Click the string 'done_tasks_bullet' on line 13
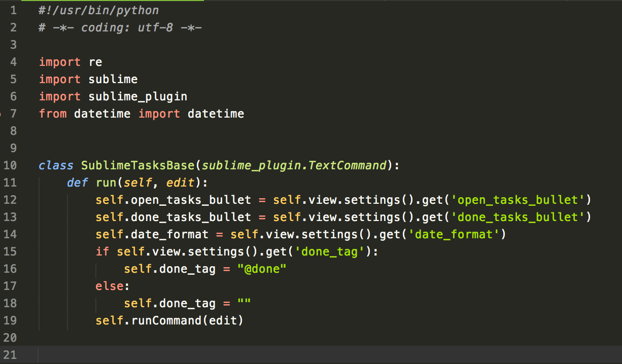Viewport: 622px width, 364px height. pos(517,217)
